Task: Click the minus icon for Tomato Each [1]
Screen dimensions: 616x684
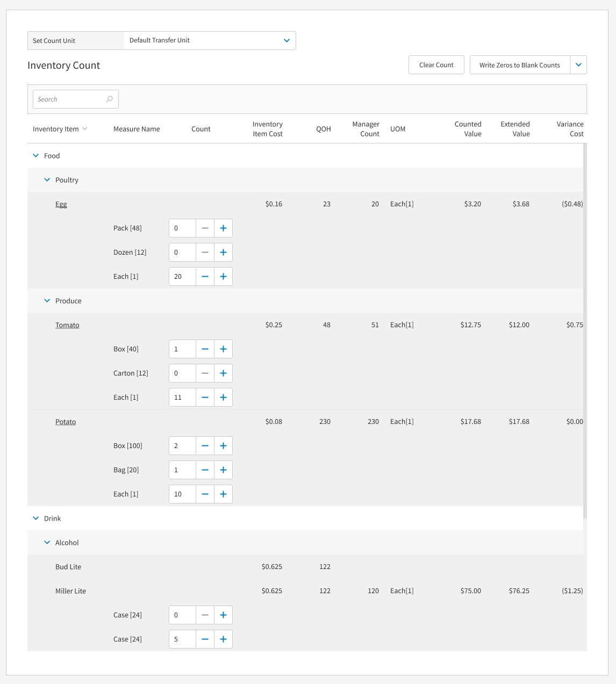Action: point(205,397)
